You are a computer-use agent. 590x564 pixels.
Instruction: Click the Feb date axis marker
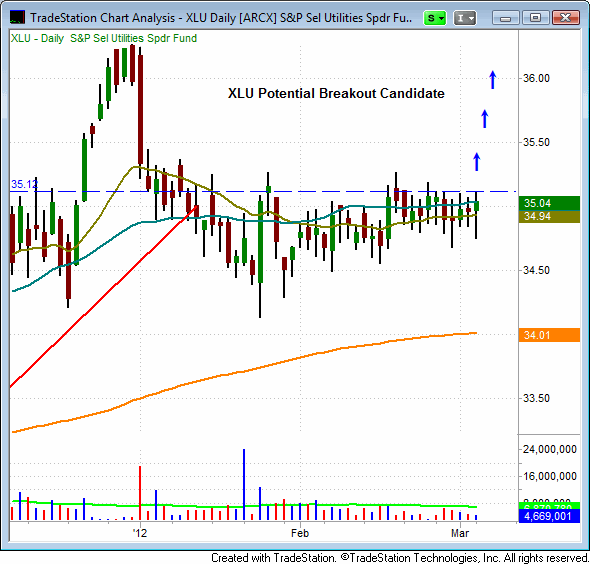pos(300,533)
